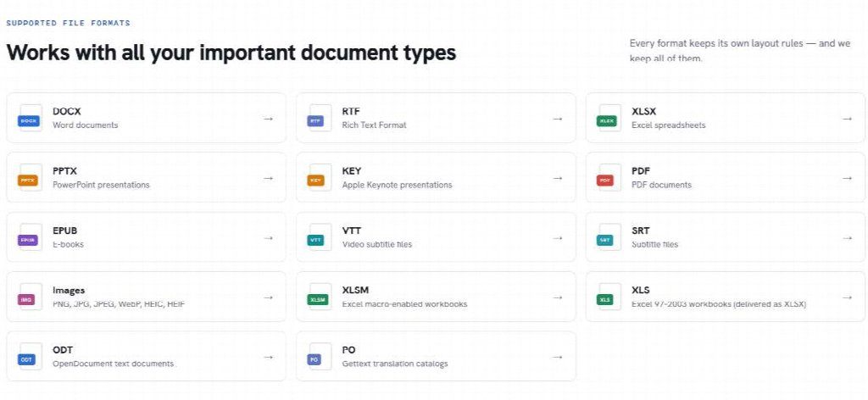Select the XLSM format title
868x400 pixels.
click(355, 291)
